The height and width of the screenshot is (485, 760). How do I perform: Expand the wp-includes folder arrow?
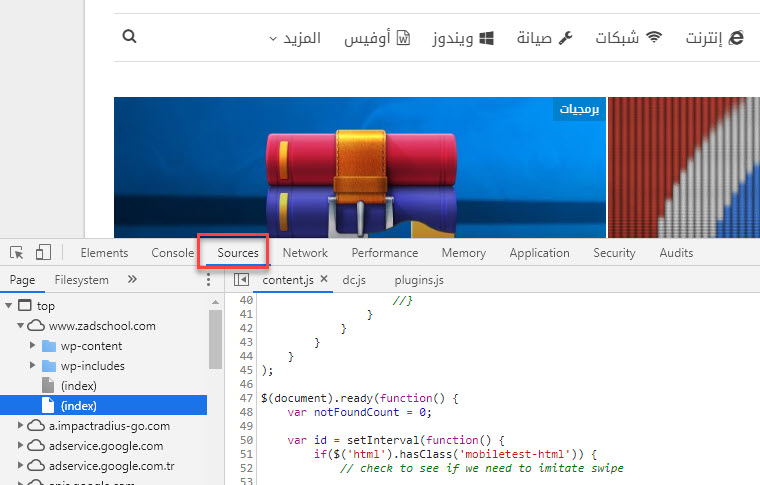(x=32, y=365)
